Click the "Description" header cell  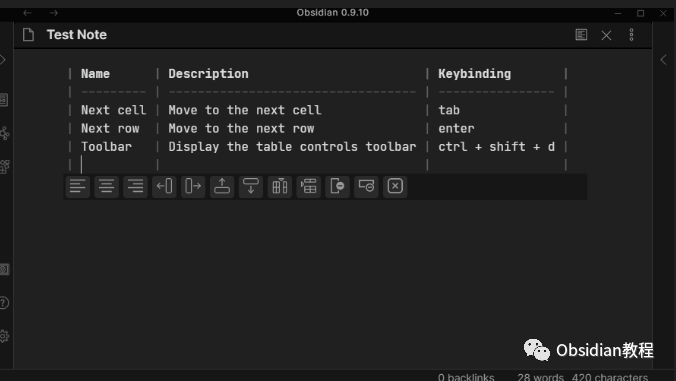click(x=208, y=74)
